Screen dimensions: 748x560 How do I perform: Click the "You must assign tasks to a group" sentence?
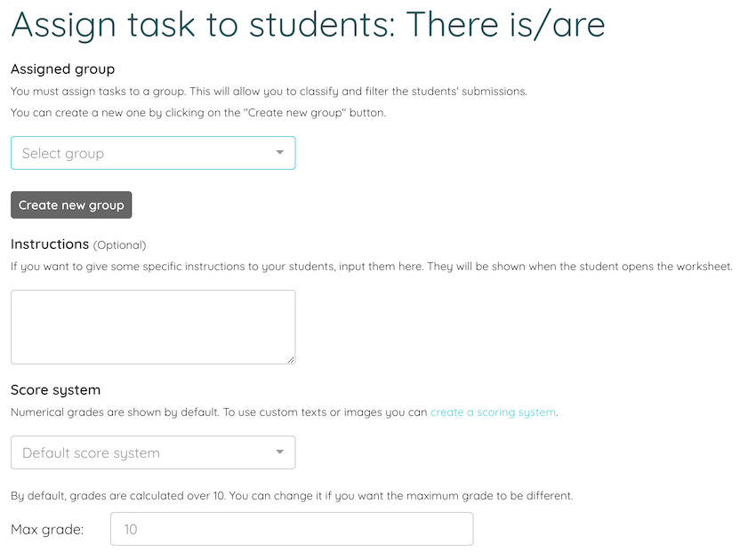(x=269, y=92)
